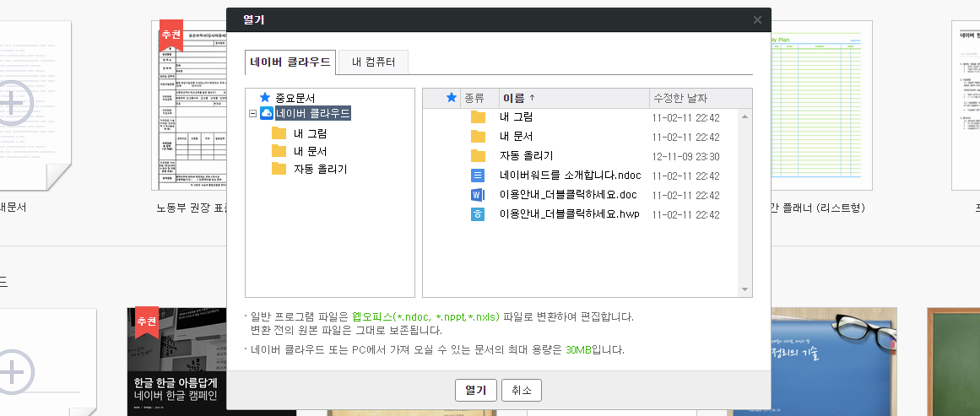Click the 자동 올리기 folder icon in tree

coord(279,169)
